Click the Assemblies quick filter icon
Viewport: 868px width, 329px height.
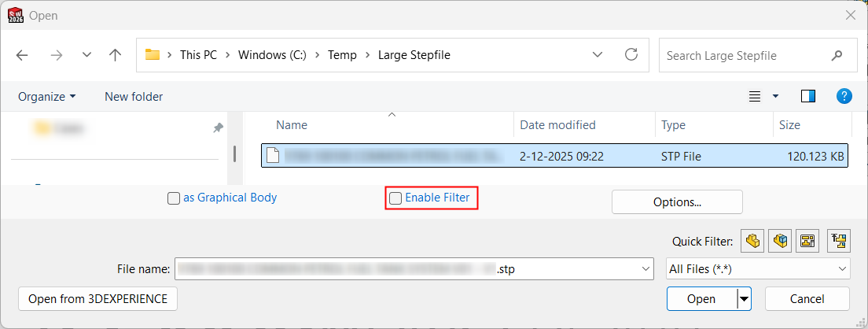[779, 242]
